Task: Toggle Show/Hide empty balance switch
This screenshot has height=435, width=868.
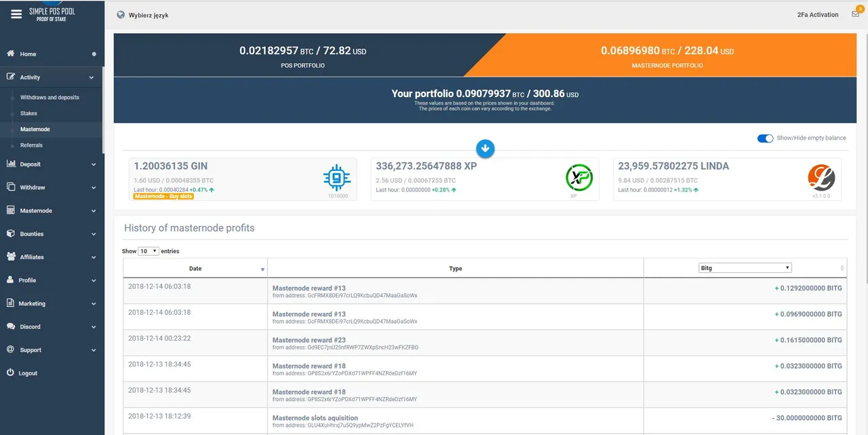Action: pyautogui.click(x=765, y=138)
